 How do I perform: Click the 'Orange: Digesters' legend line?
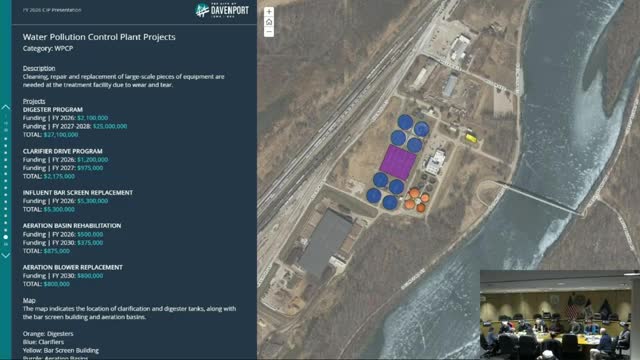tap(48, 333)
